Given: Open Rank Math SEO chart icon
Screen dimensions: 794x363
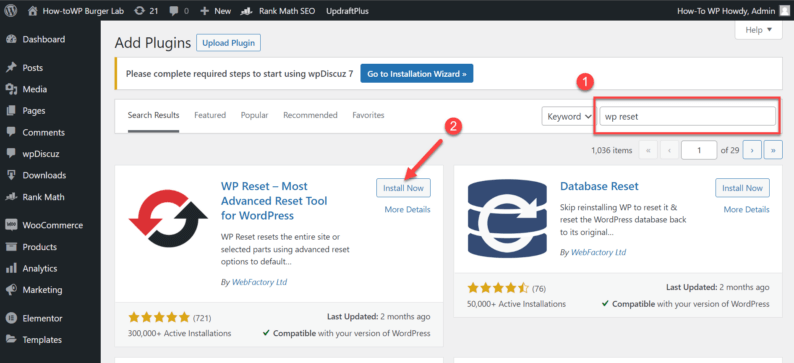Looking at the screenshot, I should pyautogui.click(x=248, y=11).
